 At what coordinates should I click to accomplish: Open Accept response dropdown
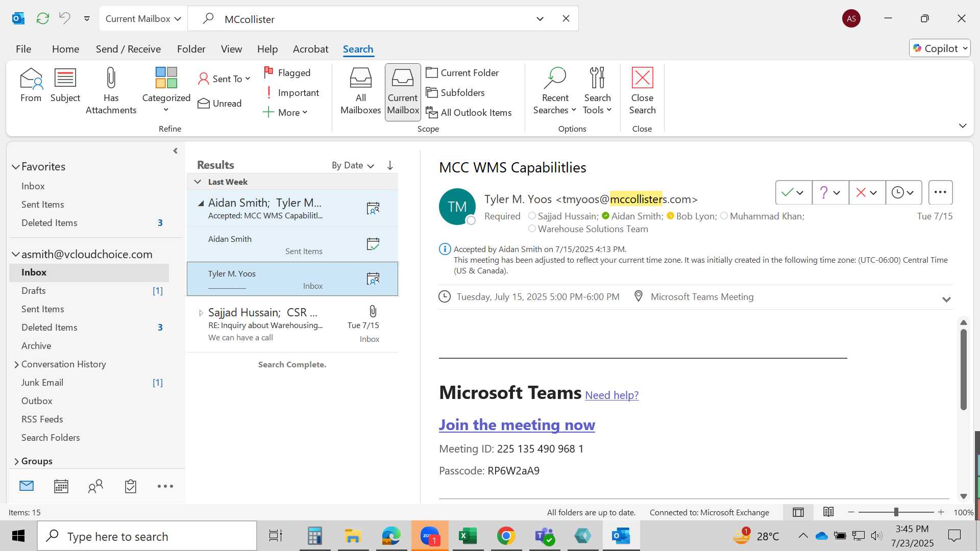(800, 192)
